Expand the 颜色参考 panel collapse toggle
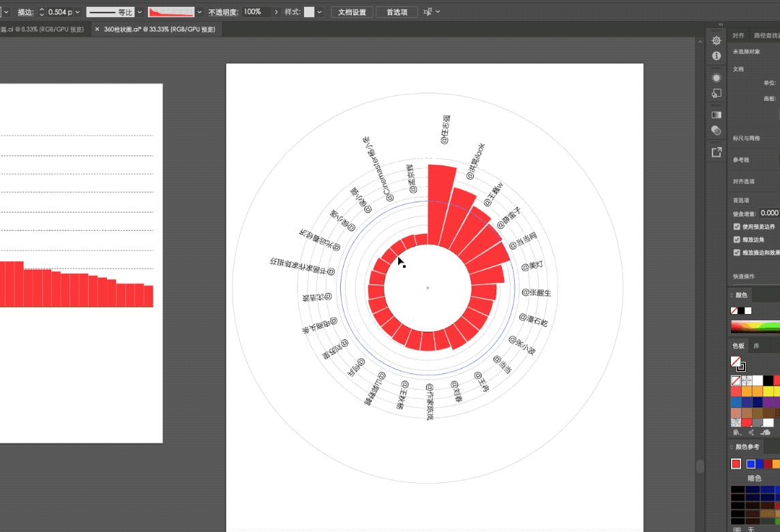The width and height of the screenshot is (780, 532). point(732,447)
